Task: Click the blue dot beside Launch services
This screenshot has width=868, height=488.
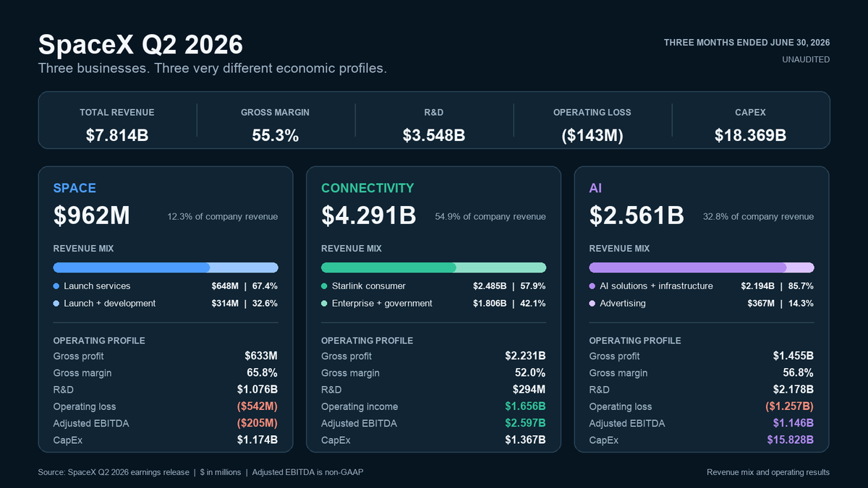Action: click(56, 286)
